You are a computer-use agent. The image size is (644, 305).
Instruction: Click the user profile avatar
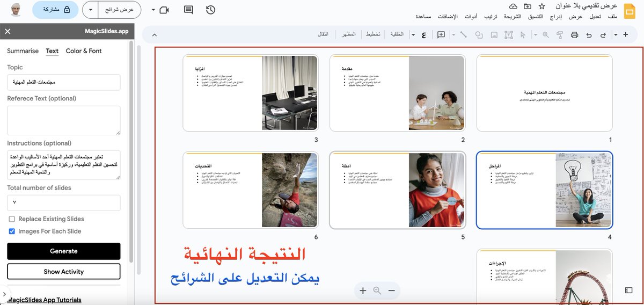coord(17,10)
